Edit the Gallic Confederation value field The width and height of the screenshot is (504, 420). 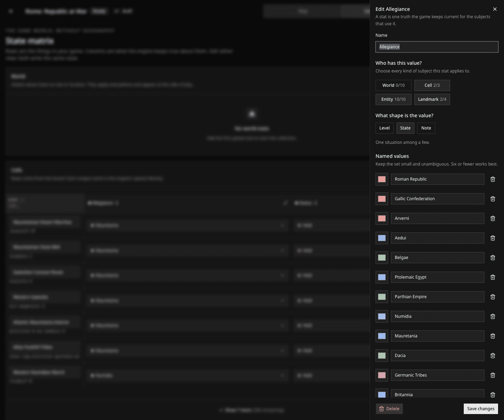[x=437, y=199]
